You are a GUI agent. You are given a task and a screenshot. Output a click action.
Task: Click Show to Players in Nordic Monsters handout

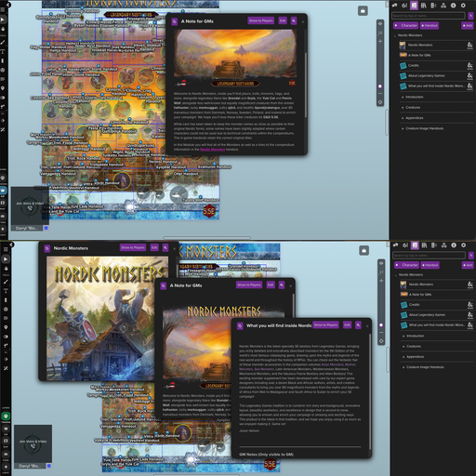tap(133, 247)
